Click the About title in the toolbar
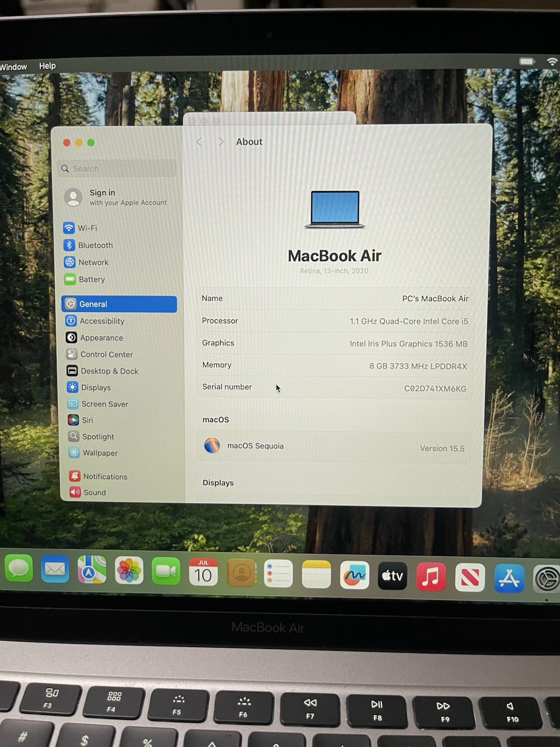 249,142
